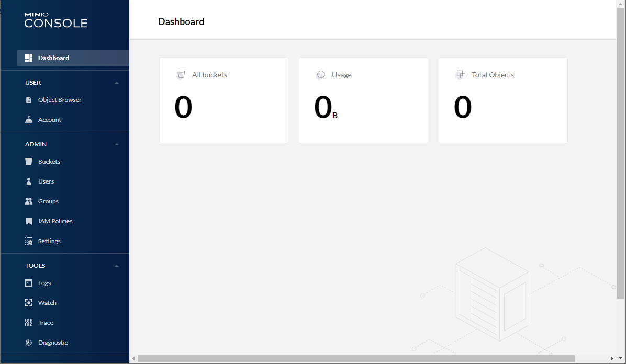Click the Buckets bucket icon in sidebar
Viewport: 626px width, 364px height.
[x=29, y=162]
